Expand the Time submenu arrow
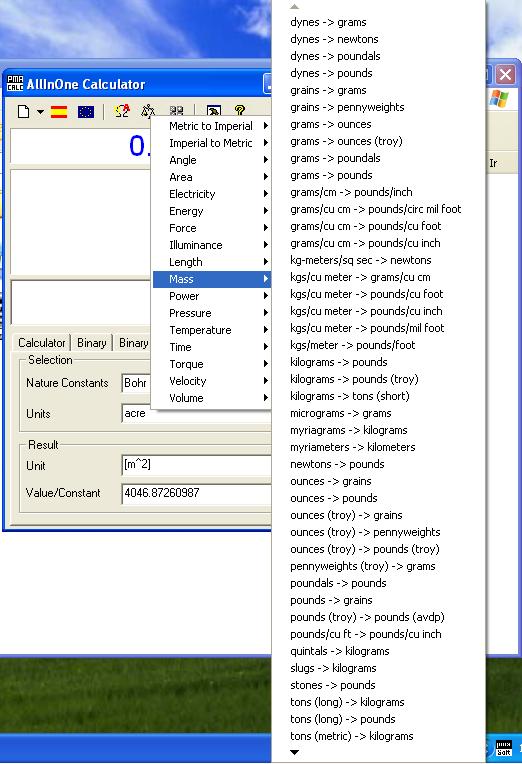Screen dimensions: 522x764 click(266, 346)
